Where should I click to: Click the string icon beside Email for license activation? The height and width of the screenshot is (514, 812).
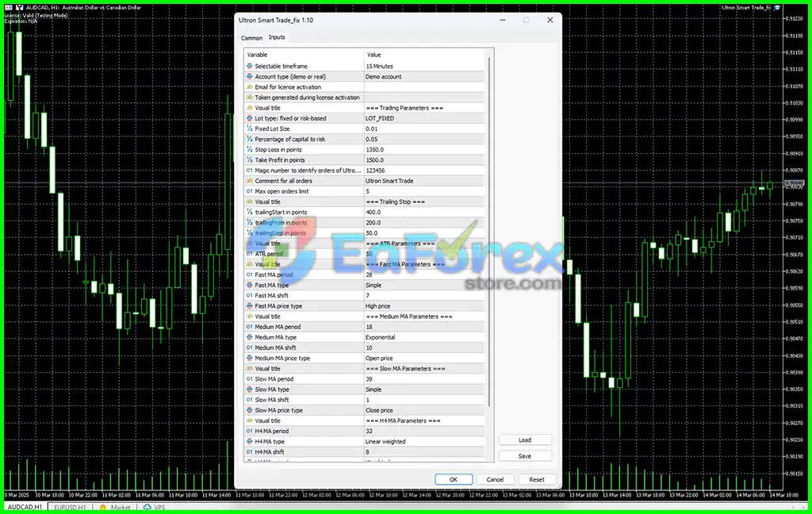250,87
